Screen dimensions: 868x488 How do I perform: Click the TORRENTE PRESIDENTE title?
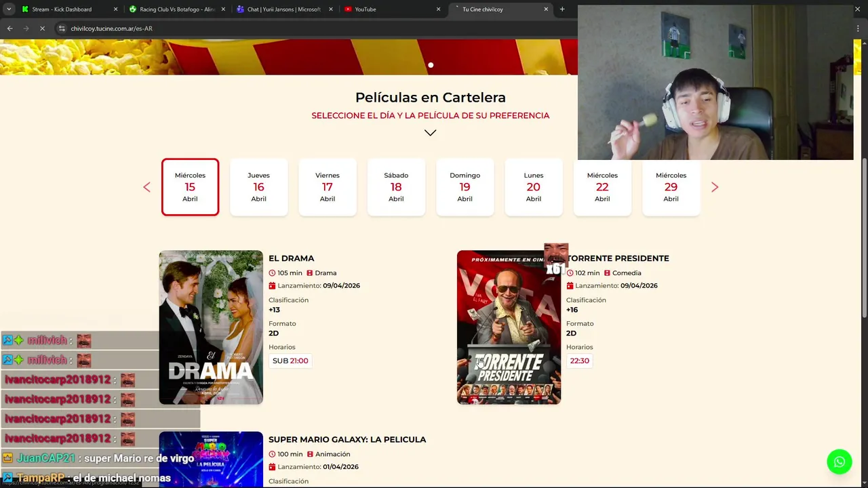point(618,258)
